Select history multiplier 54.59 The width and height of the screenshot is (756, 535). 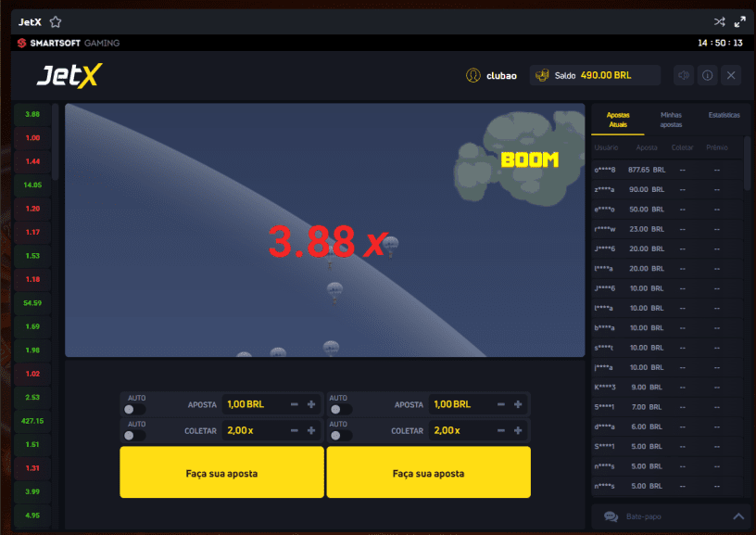32,303
